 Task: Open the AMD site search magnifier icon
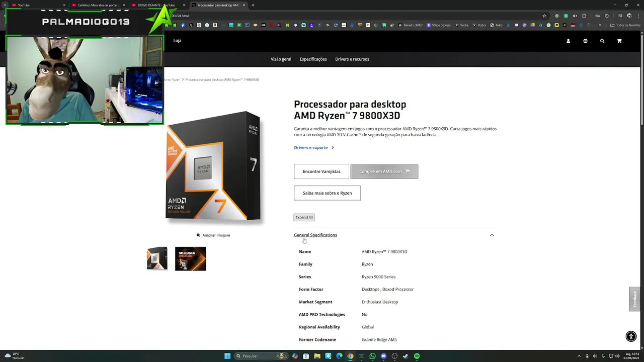click(x=602, y=41)
